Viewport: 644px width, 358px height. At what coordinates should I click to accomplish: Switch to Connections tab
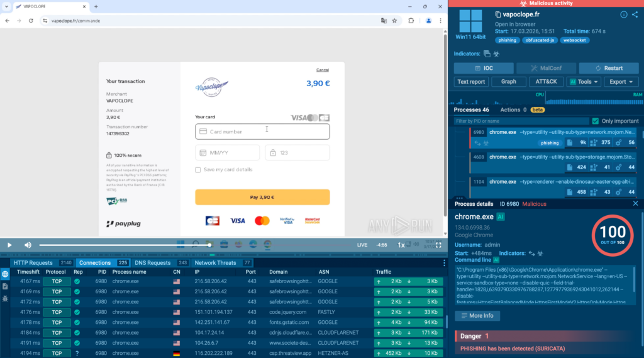pos(103,262)
